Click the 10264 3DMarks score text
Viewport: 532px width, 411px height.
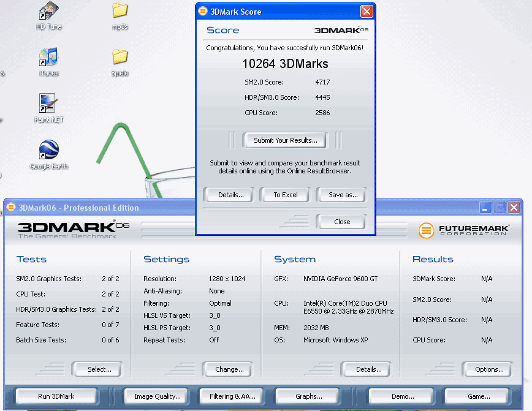pyautogui.click(x=285, y=64)
